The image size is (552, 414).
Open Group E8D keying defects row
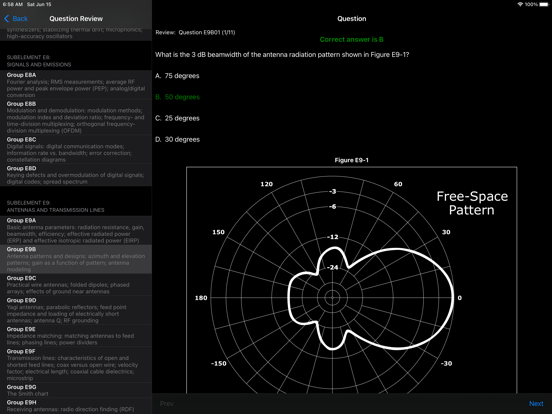[x=76, y=175]
